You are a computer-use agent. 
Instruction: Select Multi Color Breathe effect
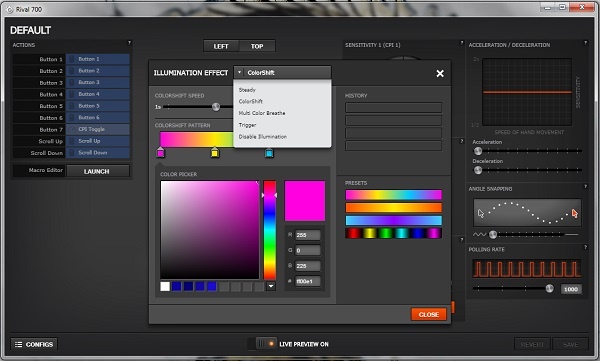pos(262,113)
